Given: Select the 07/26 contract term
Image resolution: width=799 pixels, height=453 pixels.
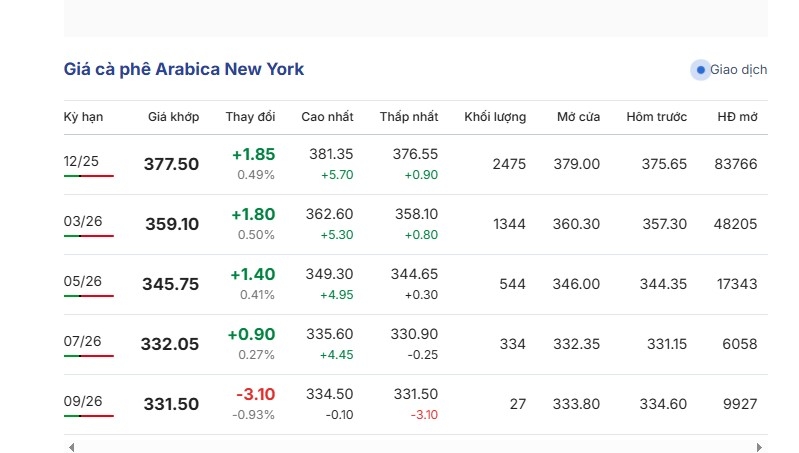Looking at the screenshot, I should (x=82, y=341).
